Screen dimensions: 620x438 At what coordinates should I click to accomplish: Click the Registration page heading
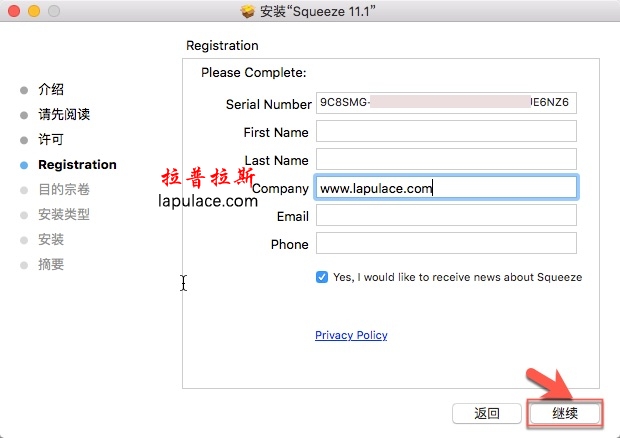tap(222, 46)
